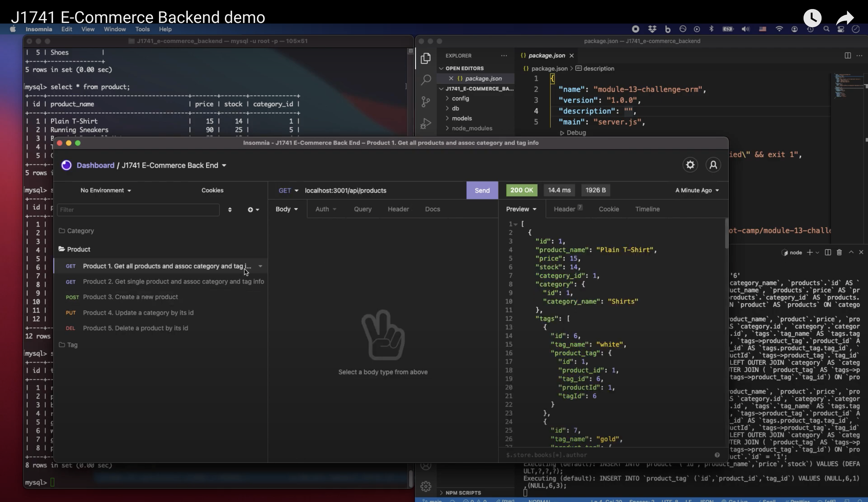Click the account user icon in Insomnia
The width and height of the screenshot is (868, 502).
click(713, 165)
